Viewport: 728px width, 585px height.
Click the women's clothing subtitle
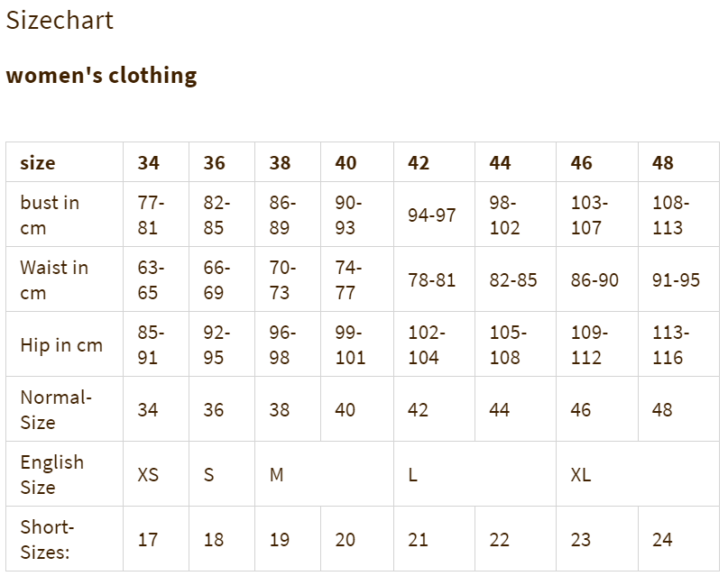tap(101, 75)
